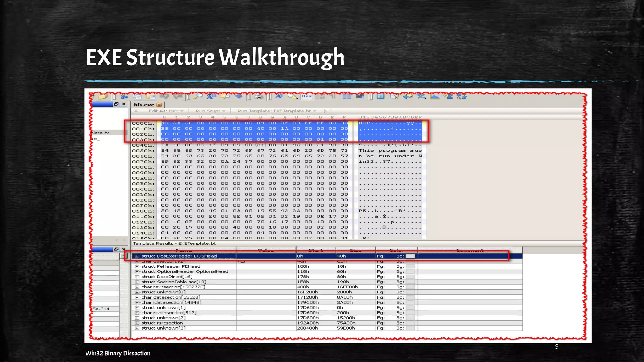This screenshot has height=362, width=644.
Task: Toggle Hex edit mode button
Action: tap(307, 96)
